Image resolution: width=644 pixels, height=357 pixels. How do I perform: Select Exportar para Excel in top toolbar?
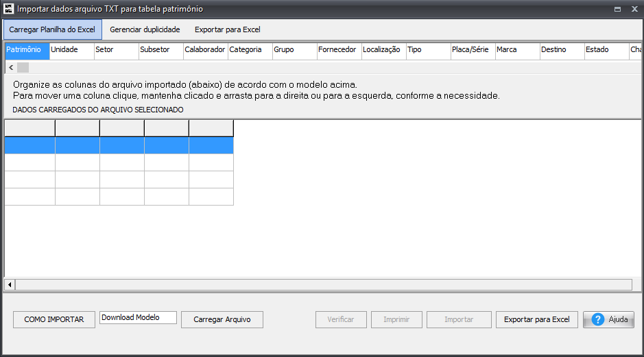227,29
